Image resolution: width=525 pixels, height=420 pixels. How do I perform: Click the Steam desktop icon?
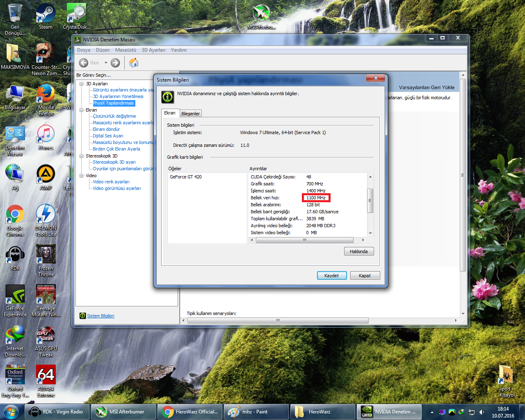pyautogui.click(x=46, y=17)
